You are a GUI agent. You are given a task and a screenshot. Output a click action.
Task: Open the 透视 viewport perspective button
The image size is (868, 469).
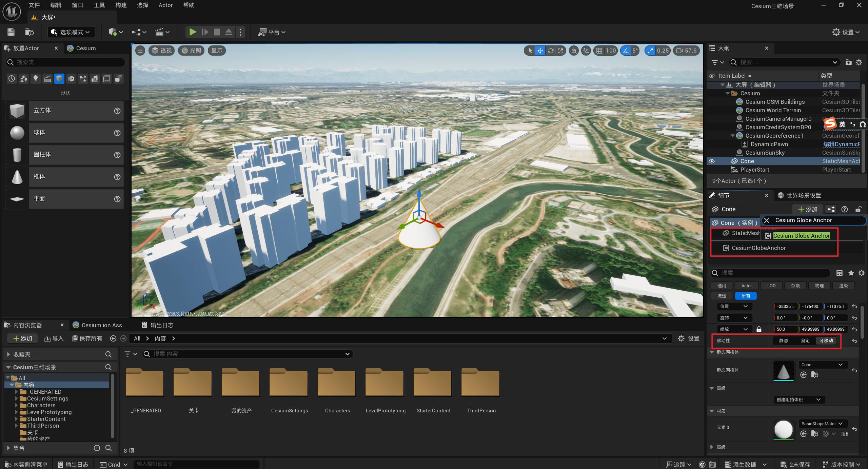[x=162, y=51]
